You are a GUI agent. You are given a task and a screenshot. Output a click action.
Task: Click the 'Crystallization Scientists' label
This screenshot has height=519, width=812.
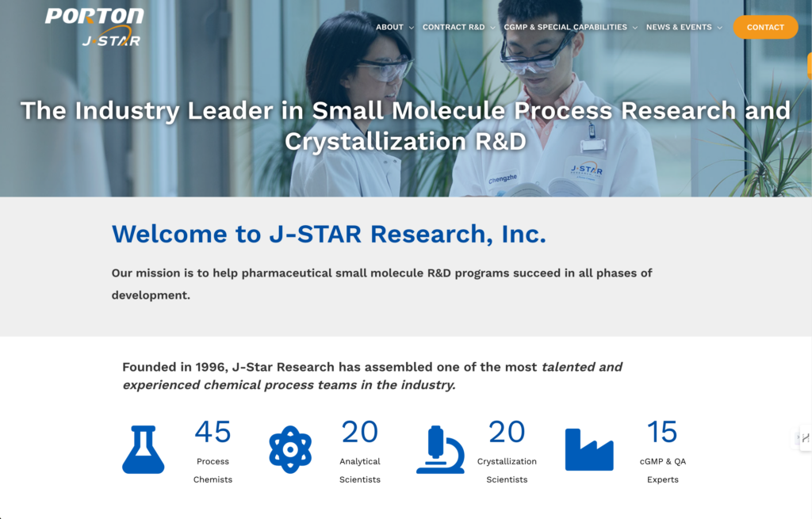click(x=507, y=471)
